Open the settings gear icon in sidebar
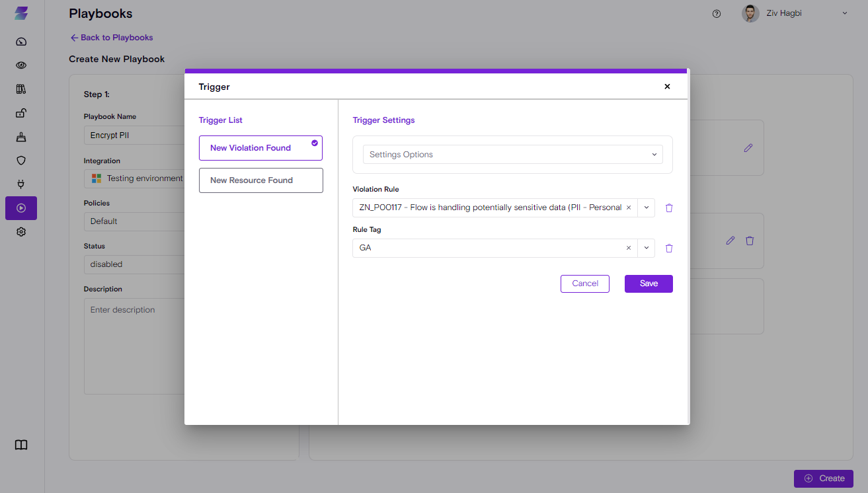 tap(21, 232)
